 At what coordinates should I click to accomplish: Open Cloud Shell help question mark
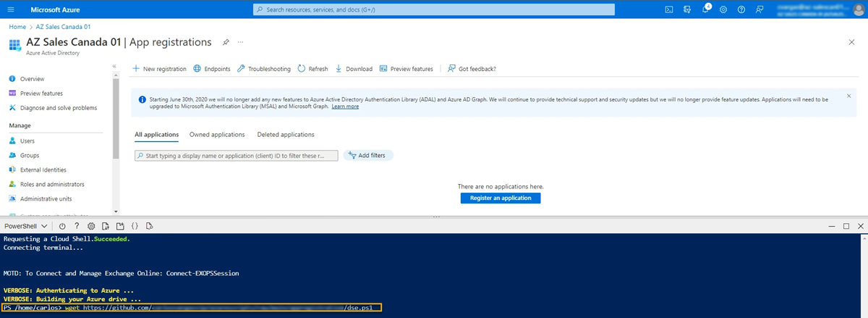point(77,226)
